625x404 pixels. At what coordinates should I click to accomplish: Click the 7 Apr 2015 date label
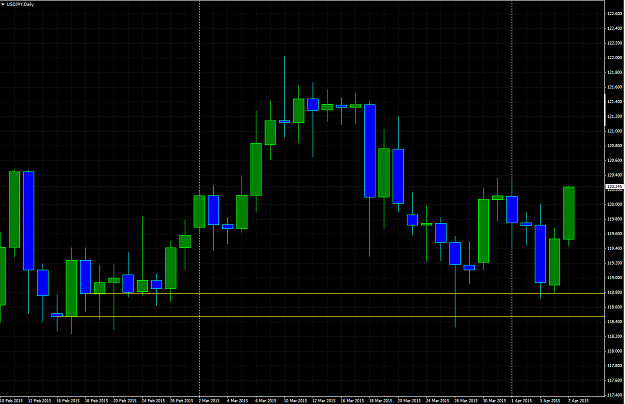[578, 400]
